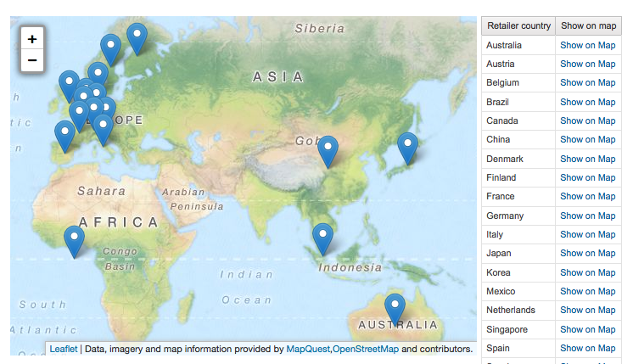
Task: Show Denmark on the map
Action: point(588,159)
